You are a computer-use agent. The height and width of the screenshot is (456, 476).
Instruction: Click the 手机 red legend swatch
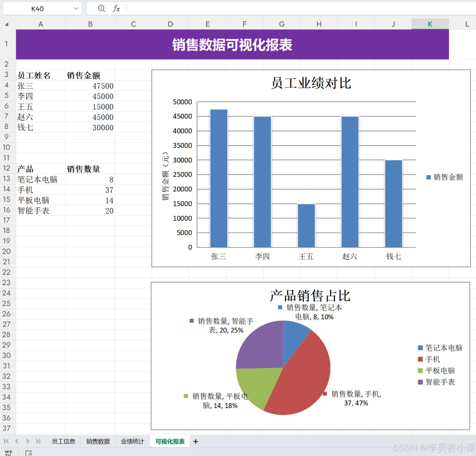pyautogui.click(x=420, y=359)
